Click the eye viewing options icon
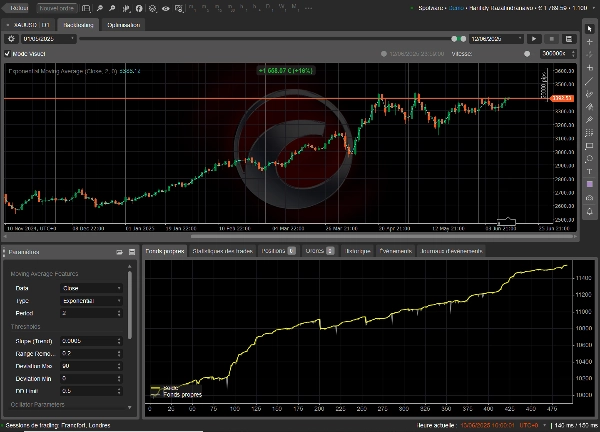 [166, 8]
